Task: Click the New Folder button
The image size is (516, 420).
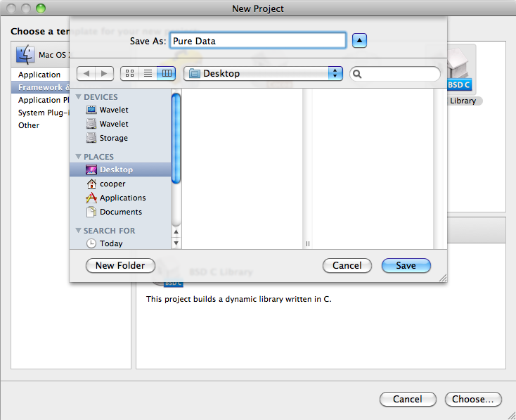Action: (x=120, y=265)
